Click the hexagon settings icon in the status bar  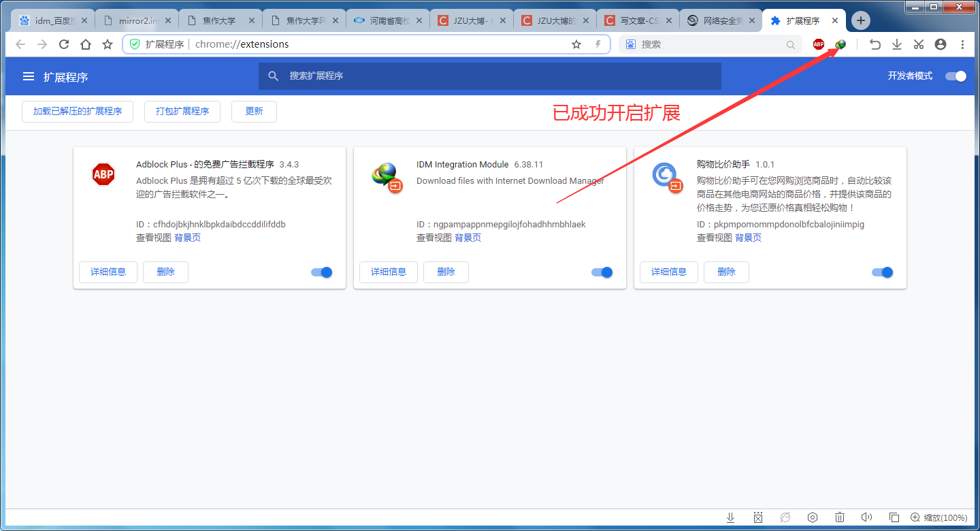[x=813, y=517]
